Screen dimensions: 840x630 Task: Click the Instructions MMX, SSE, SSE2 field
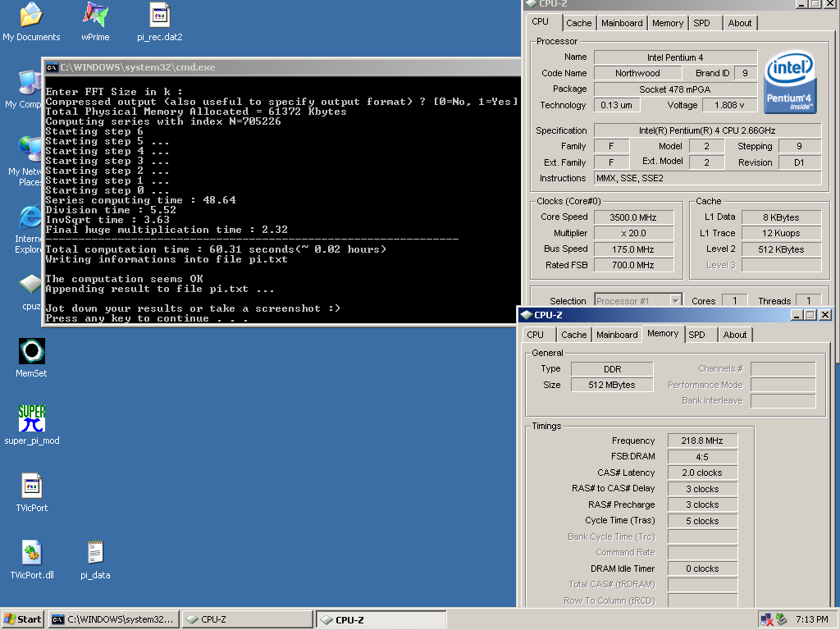[707, 178]
